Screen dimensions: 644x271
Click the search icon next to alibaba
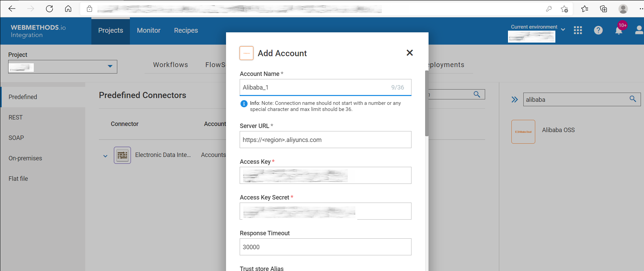click(633, 99)
